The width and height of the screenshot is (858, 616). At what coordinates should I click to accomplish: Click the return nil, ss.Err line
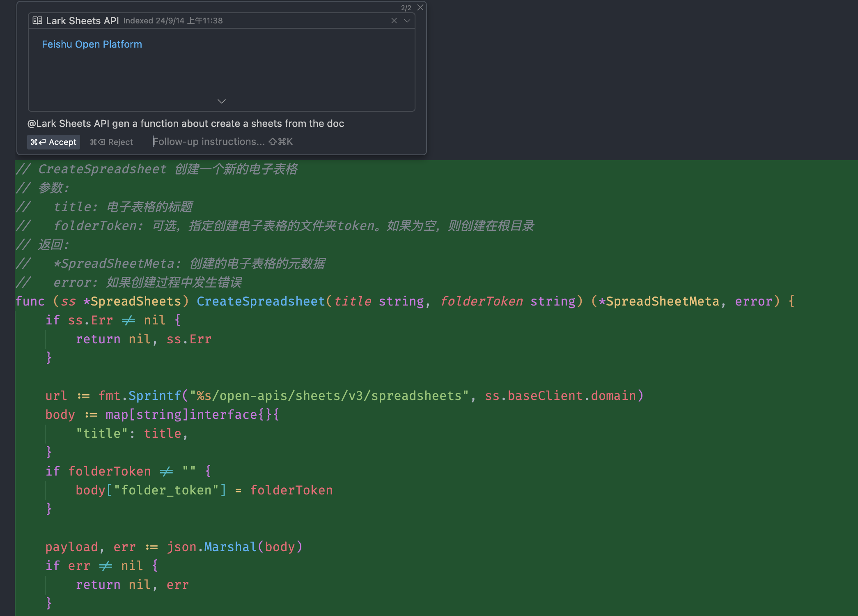point(144,339)
